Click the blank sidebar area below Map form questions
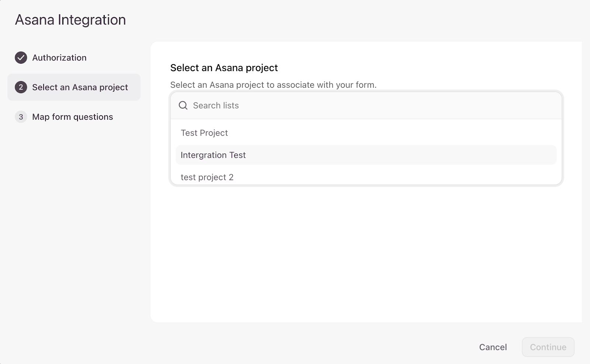Viewport: 590px width, 364px height. [74, 221]
